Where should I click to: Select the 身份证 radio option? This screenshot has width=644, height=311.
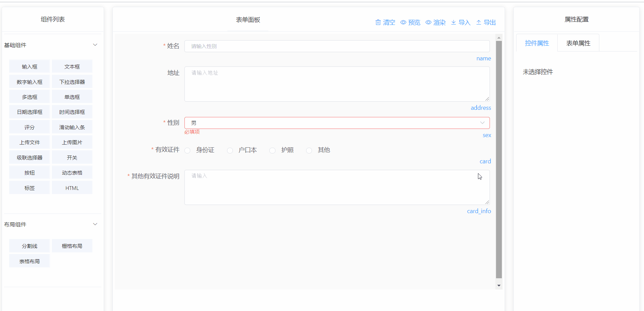[x=188, y=150]
